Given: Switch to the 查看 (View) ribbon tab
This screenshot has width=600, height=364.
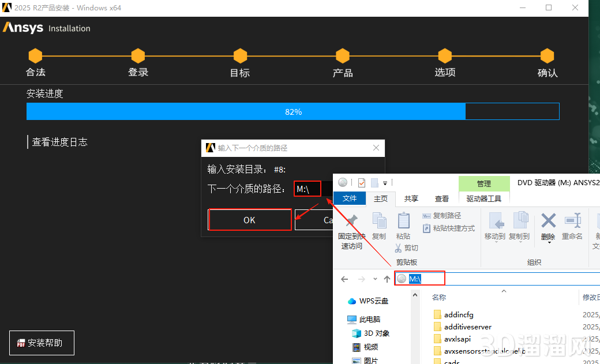Looking at the screenshot, I should point(441,198).
